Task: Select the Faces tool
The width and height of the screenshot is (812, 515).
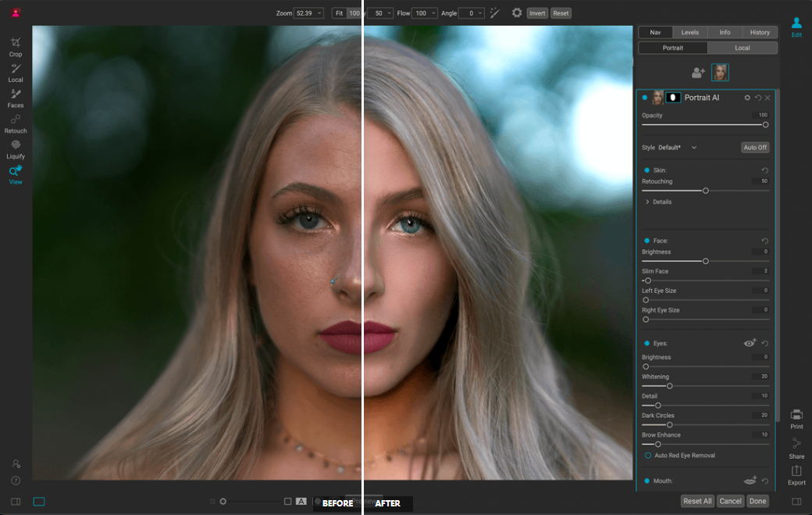Action: 16,96
